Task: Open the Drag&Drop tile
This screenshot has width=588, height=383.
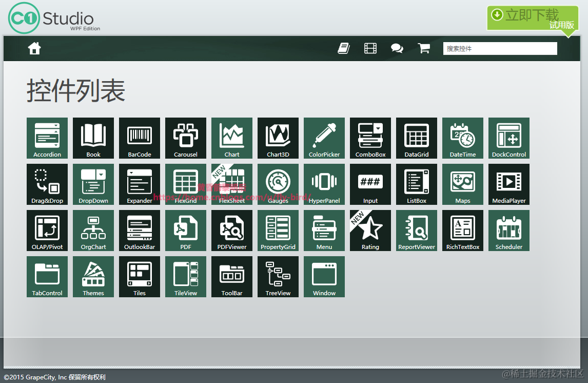Action: [x=47, y=184]
